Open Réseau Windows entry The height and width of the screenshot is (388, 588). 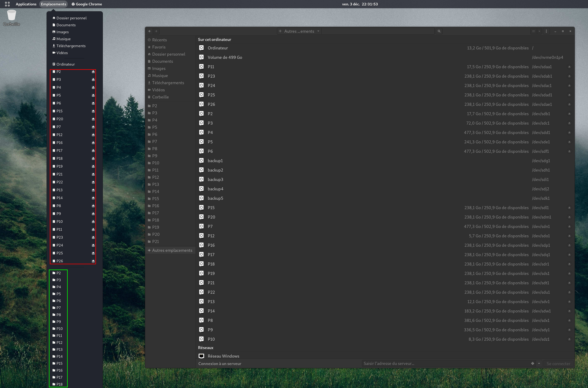pos(385,356)
